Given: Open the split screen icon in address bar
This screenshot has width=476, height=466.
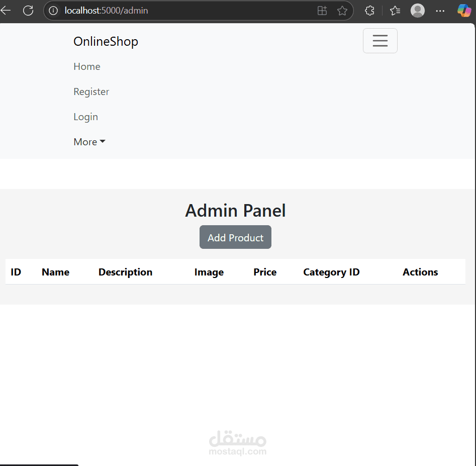Looking at the screenshot, I should 322,11.
